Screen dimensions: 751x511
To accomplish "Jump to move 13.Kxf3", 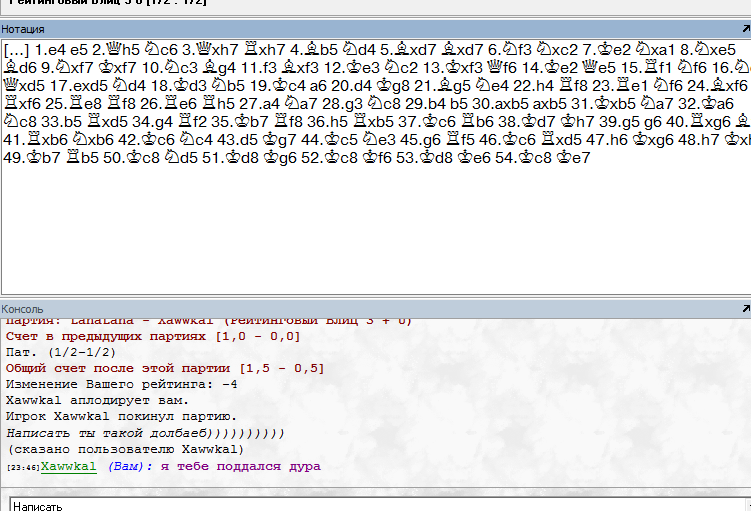I will point(452,68).
